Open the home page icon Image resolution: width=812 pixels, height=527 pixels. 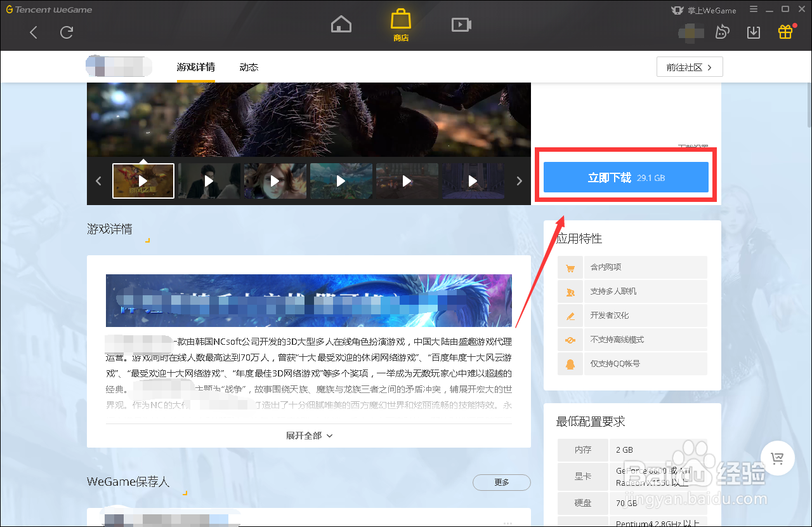pos(341,25)
